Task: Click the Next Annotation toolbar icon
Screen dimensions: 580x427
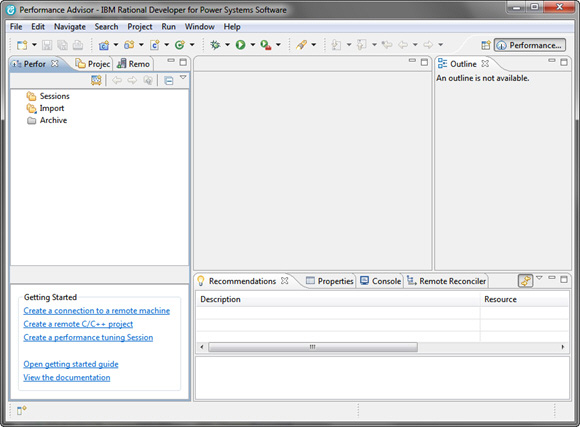Action: pos(336,45)
